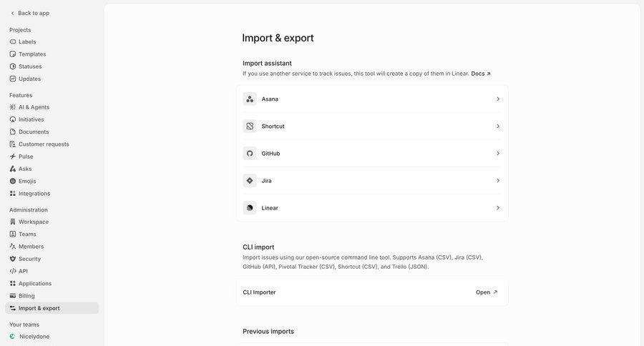Image resolution: width=644 pixels, height=346 pixels.
Task: Click the Templates sidebar icon
Action: [x=13, y=54]
